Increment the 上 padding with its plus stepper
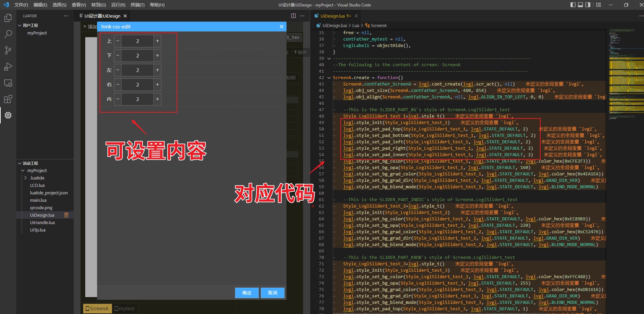The height and width of the screenshot is (314, 644). click(157, 41)
